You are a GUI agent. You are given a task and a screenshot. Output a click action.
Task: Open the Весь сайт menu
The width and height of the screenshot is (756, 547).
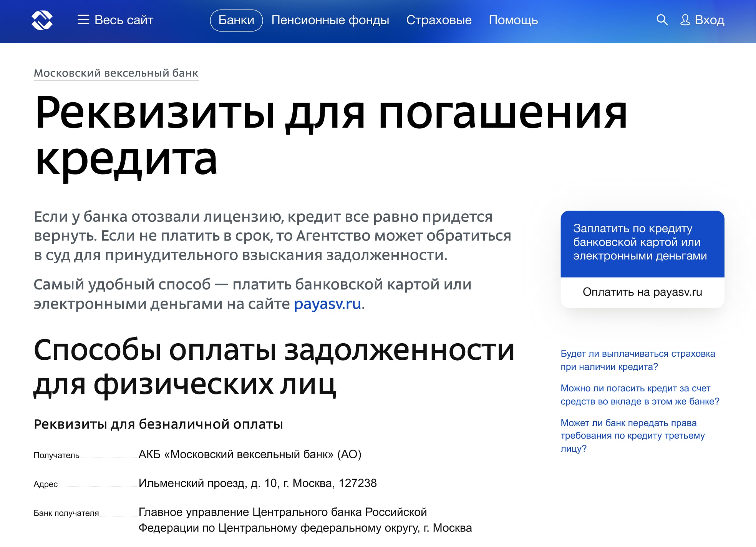coord(123,20)
